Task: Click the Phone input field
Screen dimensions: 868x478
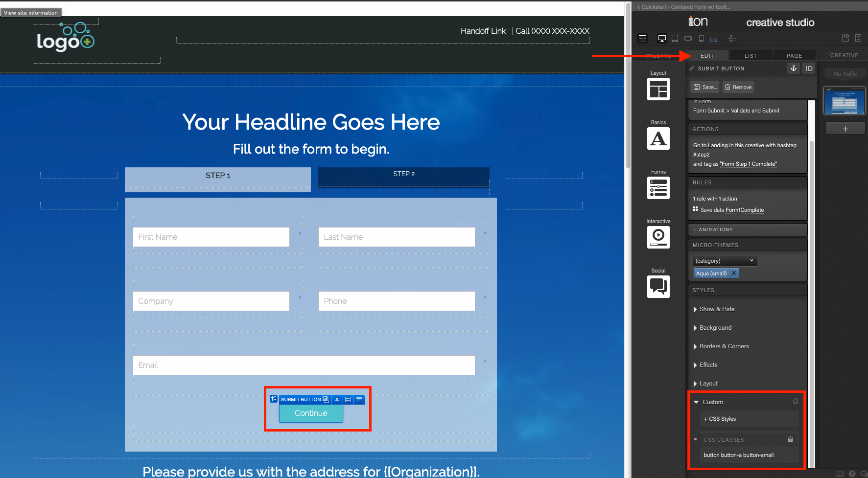Action: [397, 301]
